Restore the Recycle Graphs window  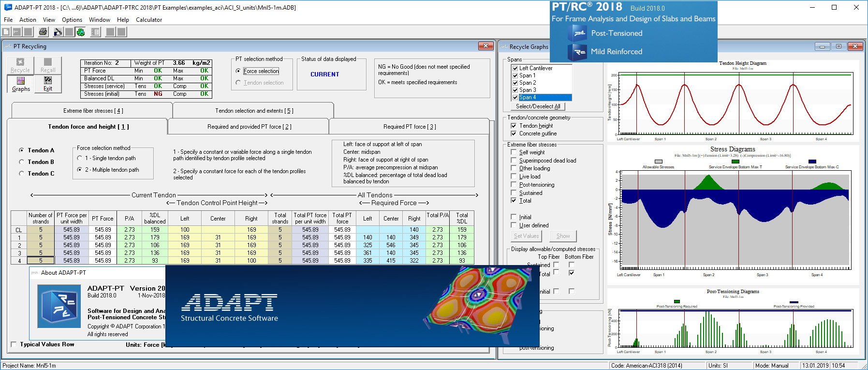tap(839, 46)
